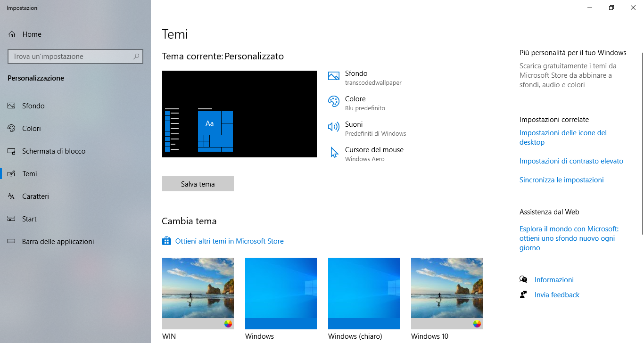This screenshot has height=343, width=644.
Task: Click the Informazioni help bubble icon
Action: (x=523, y=279)
